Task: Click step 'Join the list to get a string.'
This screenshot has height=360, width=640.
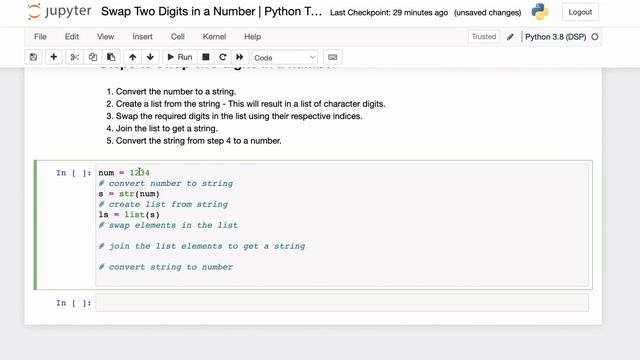Action: [x=167, y=128]
